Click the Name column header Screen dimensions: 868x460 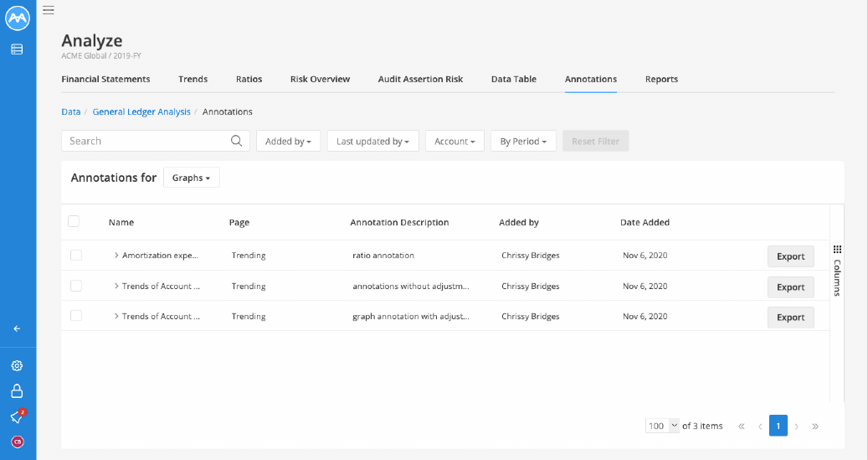pyautogui.click(x=121, y=222)
